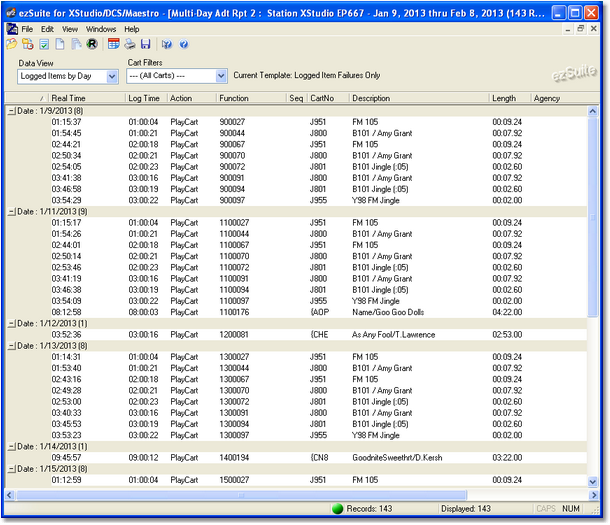Sort by the Real Time column header

[x=86, y=98]
